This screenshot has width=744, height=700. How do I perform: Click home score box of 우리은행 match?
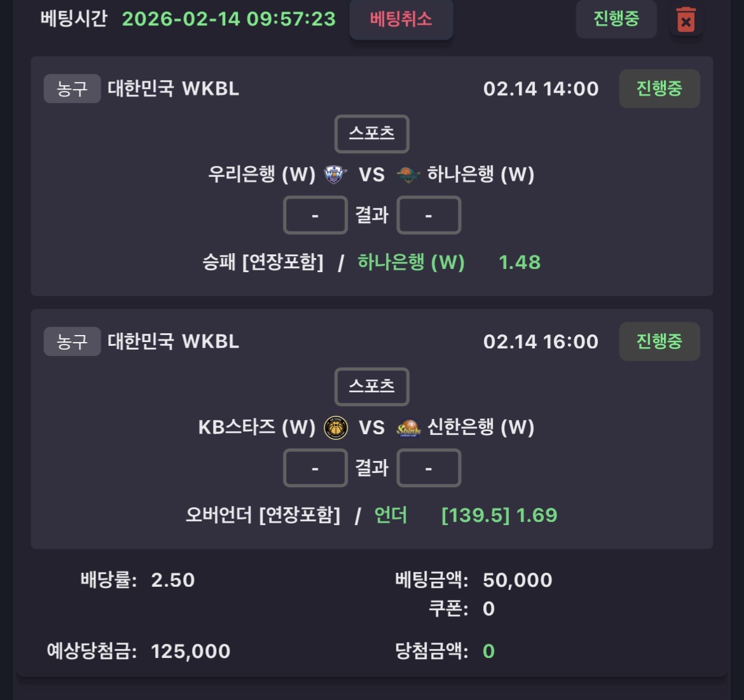(315, 216)
